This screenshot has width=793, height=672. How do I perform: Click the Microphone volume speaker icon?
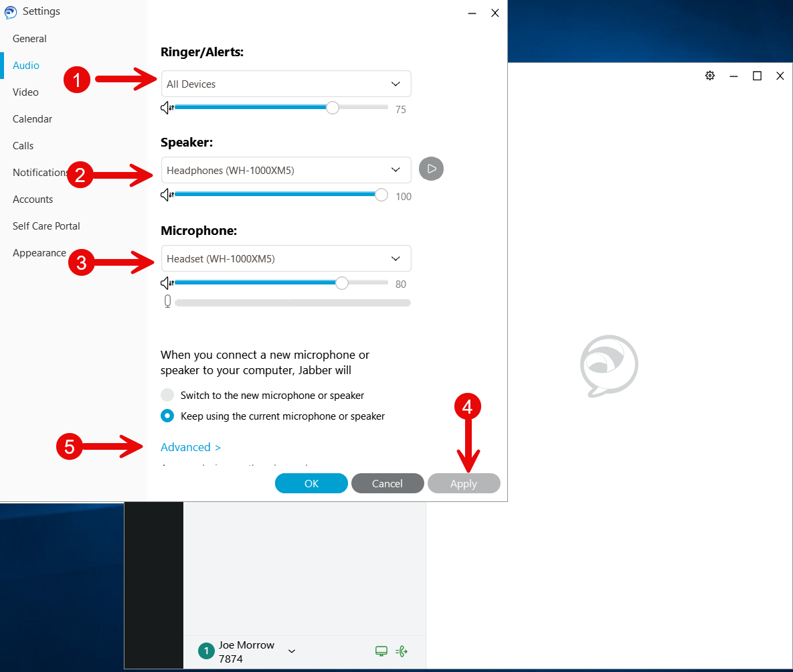point(167,283)
